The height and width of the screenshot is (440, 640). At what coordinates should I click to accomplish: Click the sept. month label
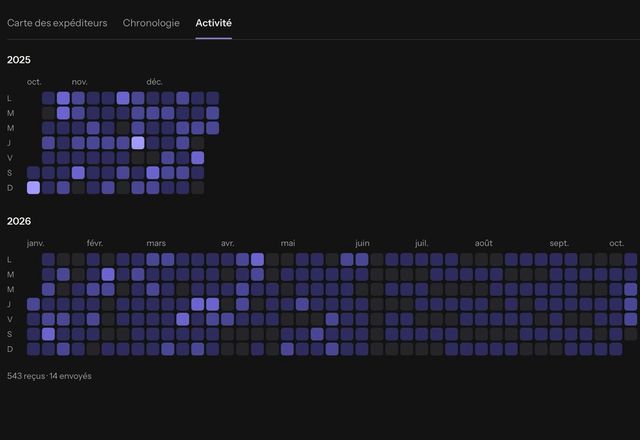[559, 243]
